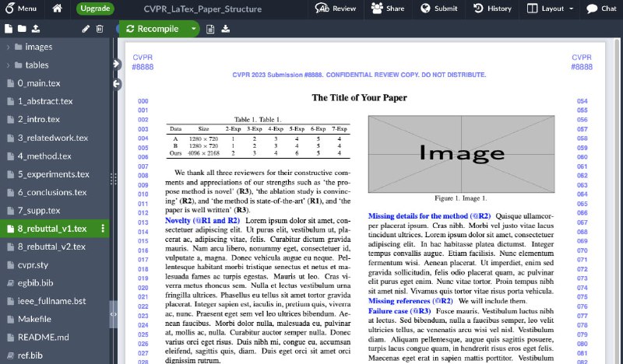
Task: Open the Recompile options dropdown arrow
Action: click(193, 29)
